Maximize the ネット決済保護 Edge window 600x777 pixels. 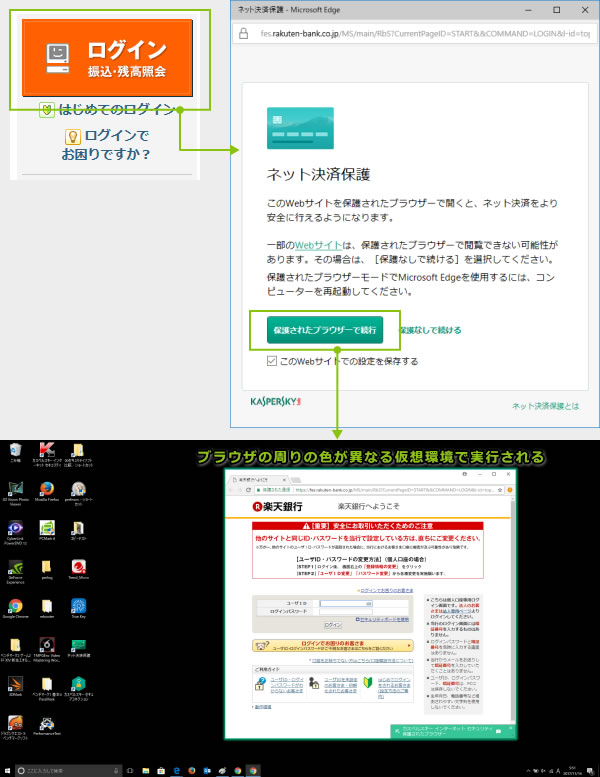pyautogui.click(x=557, y=10)
